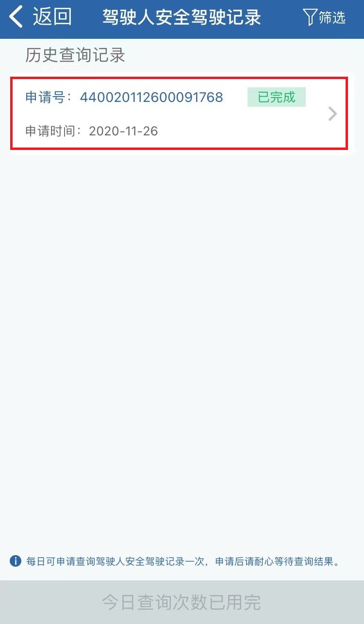Open the 筛选 filter option
364x624 pixels.
(x=332, y=17)
